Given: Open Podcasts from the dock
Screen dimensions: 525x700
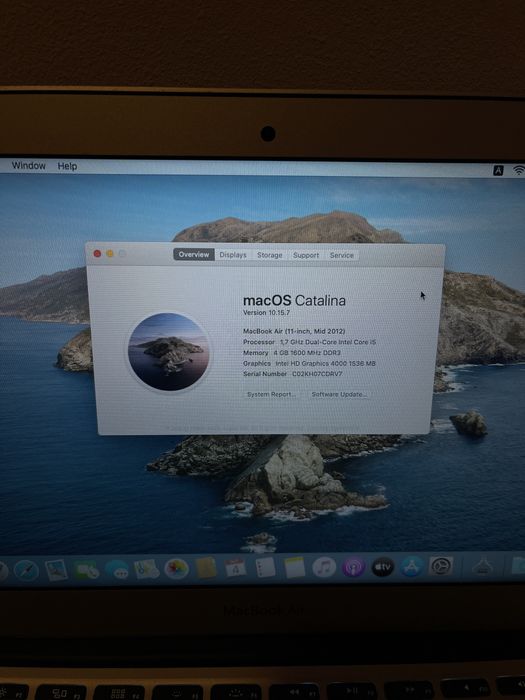Looking at the screenshot, I should (354, 567).
